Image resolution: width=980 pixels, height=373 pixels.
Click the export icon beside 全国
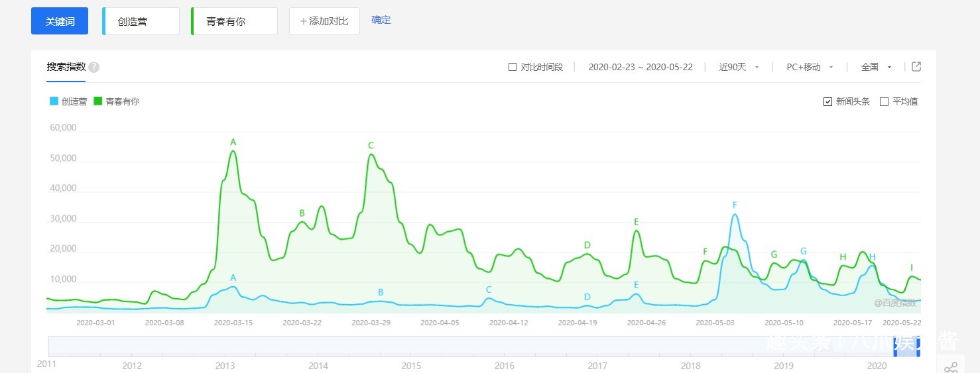pyautogui.click(x=916, y=67)
